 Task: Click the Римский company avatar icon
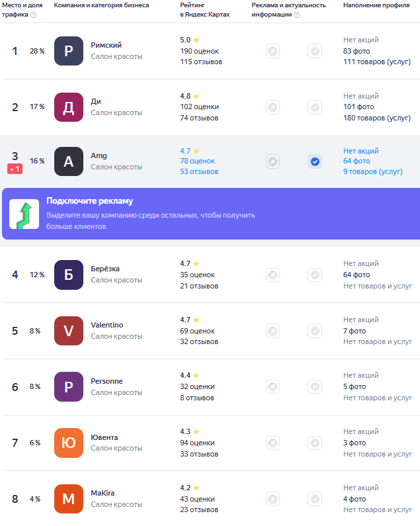(x=69, y=51)
